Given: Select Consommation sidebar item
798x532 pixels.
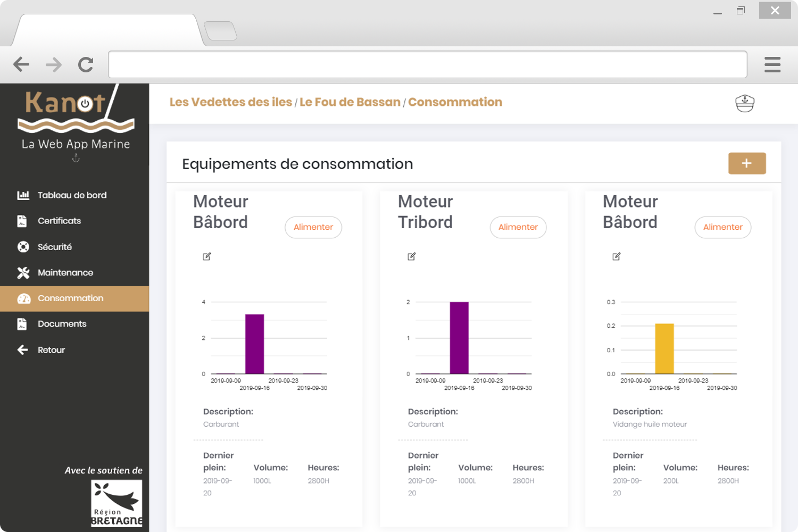Looking at the screenshot, I should pyautogui.click(x=74, y=298).
